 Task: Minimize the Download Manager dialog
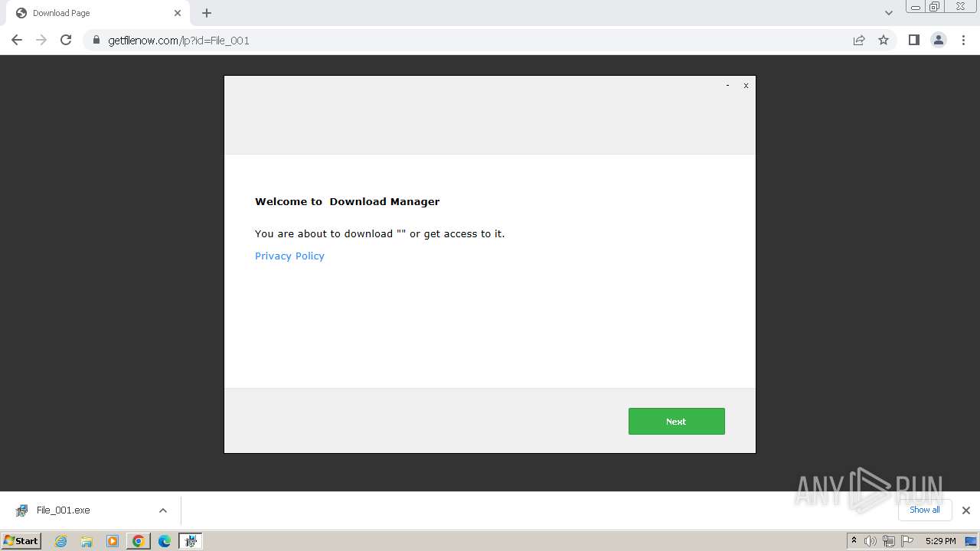(727, 86)
